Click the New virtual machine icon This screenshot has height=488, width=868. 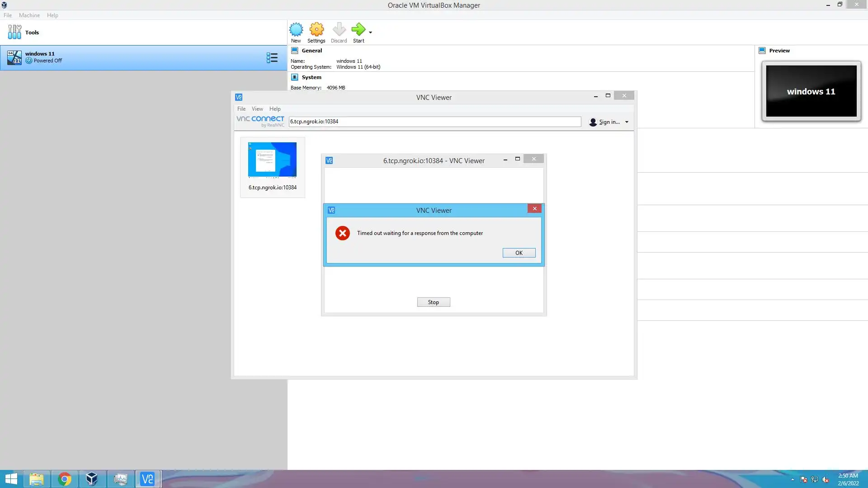click(296, 30)
